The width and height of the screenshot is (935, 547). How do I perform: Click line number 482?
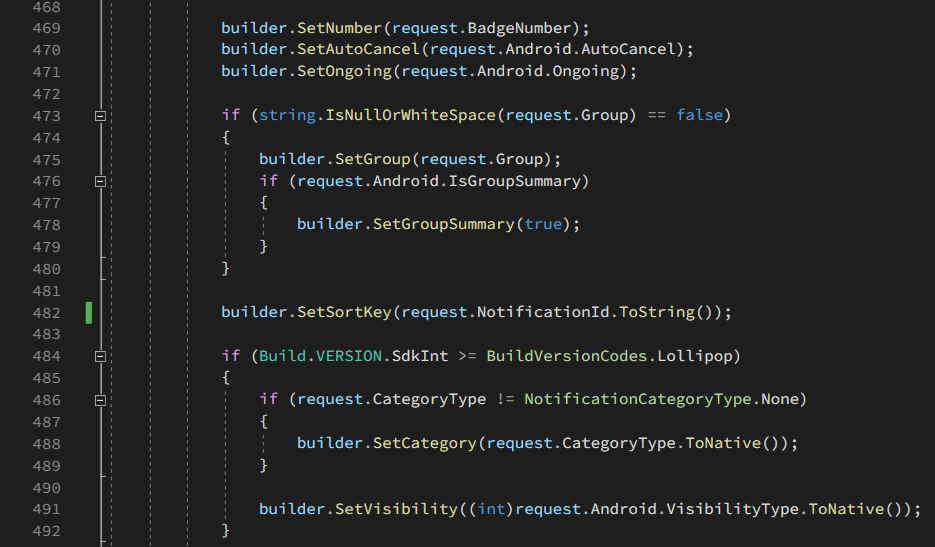point(47,313)
